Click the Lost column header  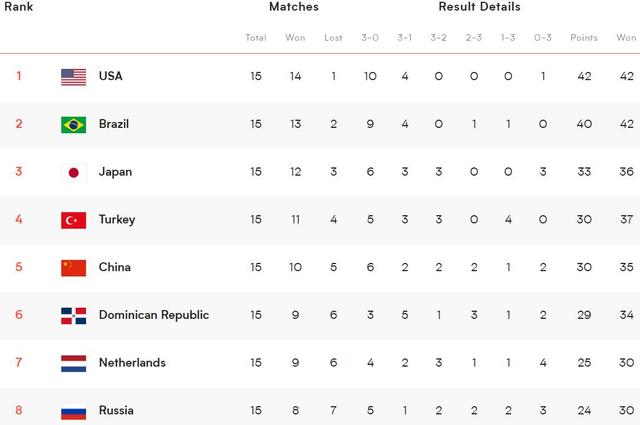[333, 38]
